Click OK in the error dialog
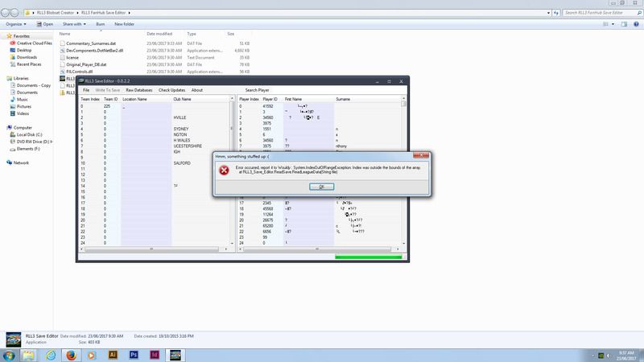 click(x=321, y=187)
